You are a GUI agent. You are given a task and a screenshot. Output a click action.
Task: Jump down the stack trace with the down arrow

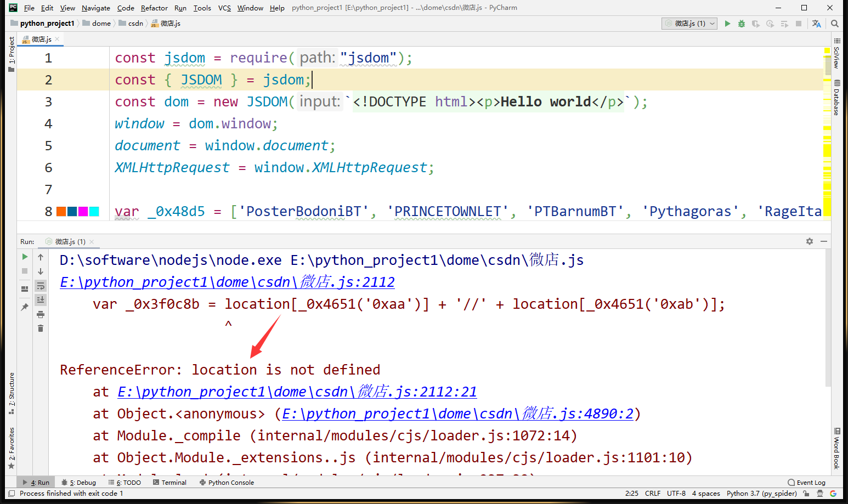coord(41,271)
